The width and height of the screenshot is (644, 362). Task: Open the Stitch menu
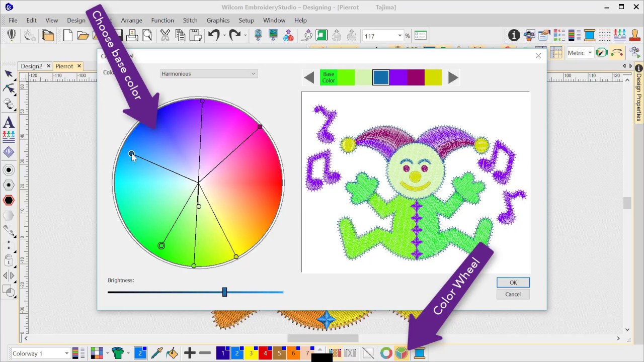click(x=190, y=20)
